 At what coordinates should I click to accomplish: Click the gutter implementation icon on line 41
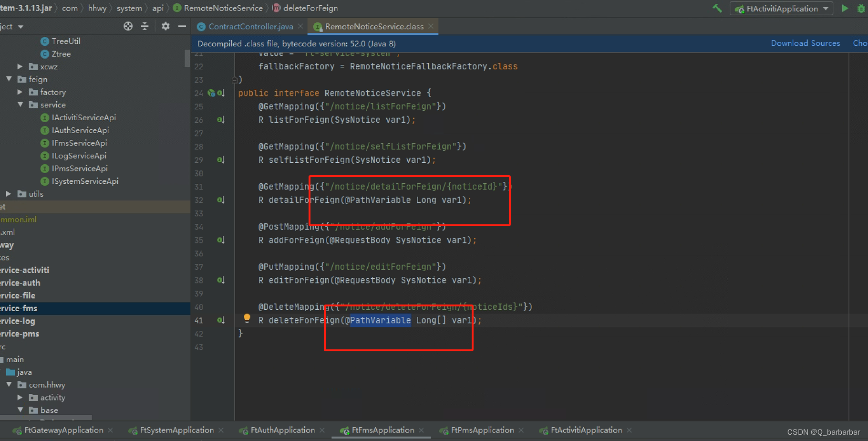click(x=221, y=320)
